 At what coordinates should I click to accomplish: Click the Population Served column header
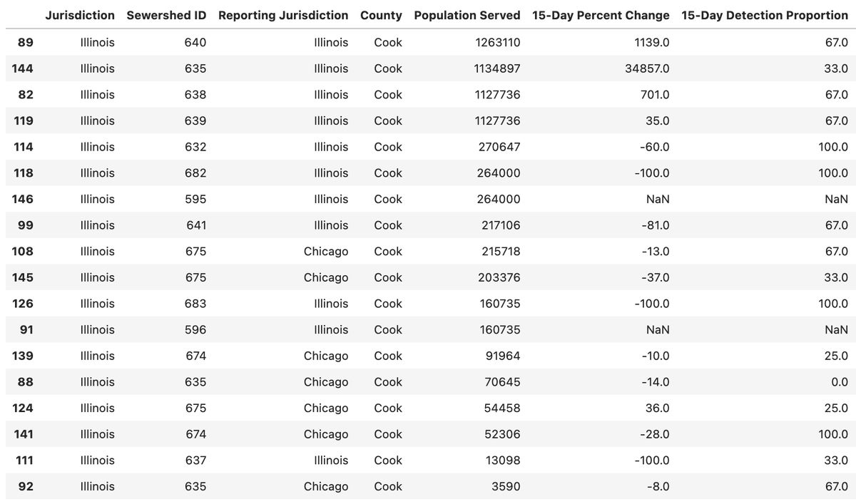point(467,15)
